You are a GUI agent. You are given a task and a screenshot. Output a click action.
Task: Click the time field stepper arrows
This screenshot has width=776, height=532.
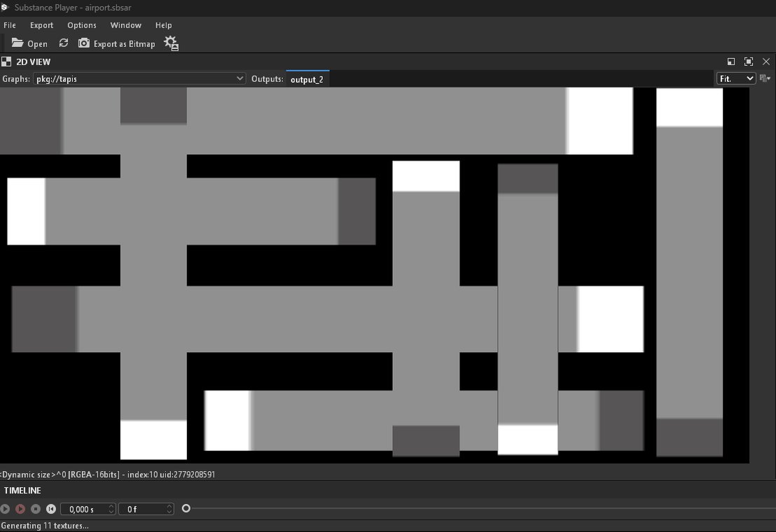click(111, 509)
